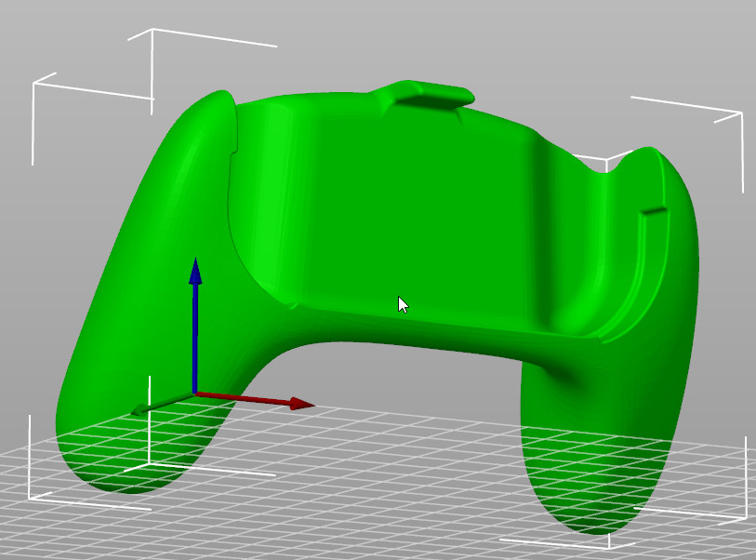Click the bottom ledge of the phone cradle

coord(446,319)
